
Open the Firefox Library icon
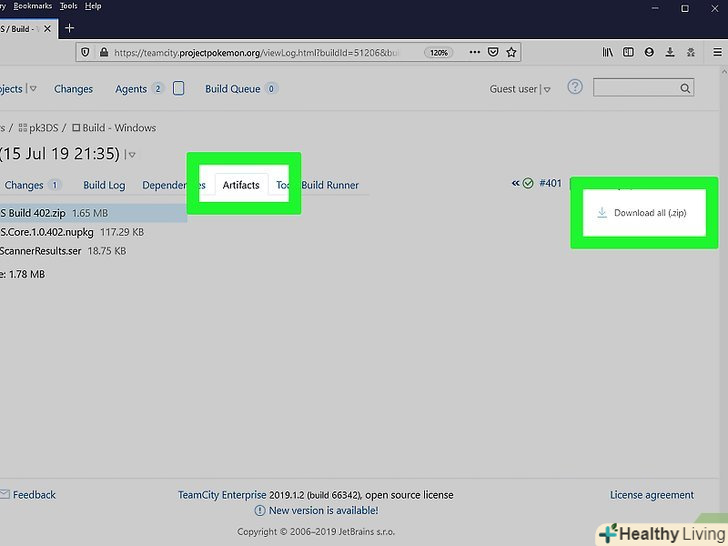(607, 52)
